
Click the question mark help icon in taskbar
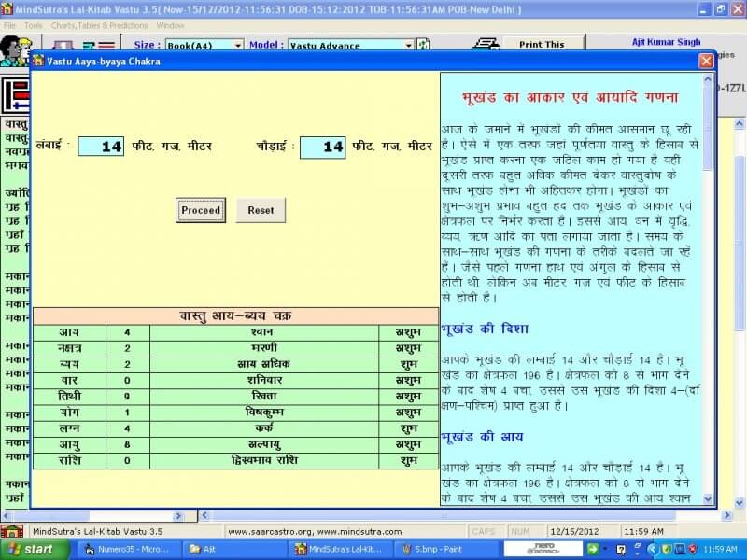click(621, 549)
